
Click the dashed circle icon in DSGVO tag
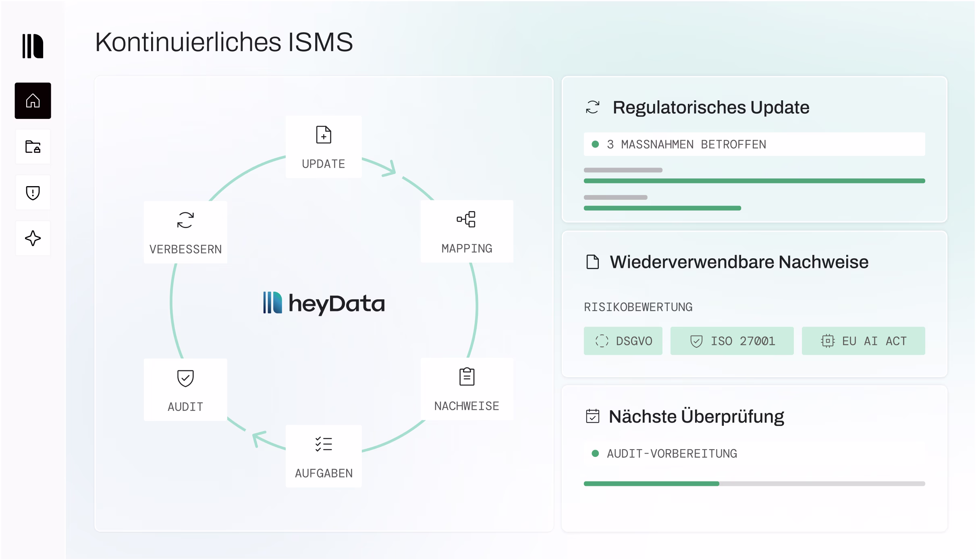[602, 341]
